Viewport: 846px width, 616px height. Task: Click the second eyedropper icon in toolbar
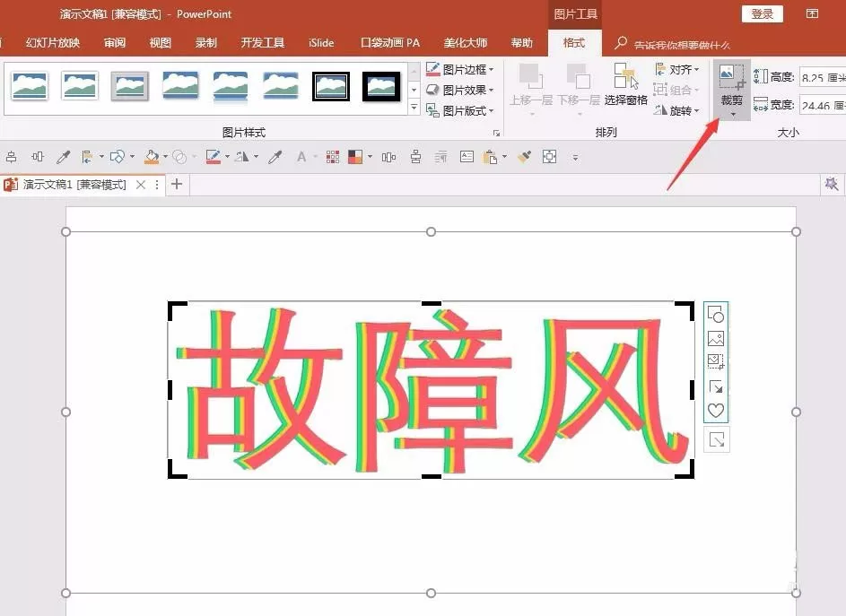click(x=275, y=157)
